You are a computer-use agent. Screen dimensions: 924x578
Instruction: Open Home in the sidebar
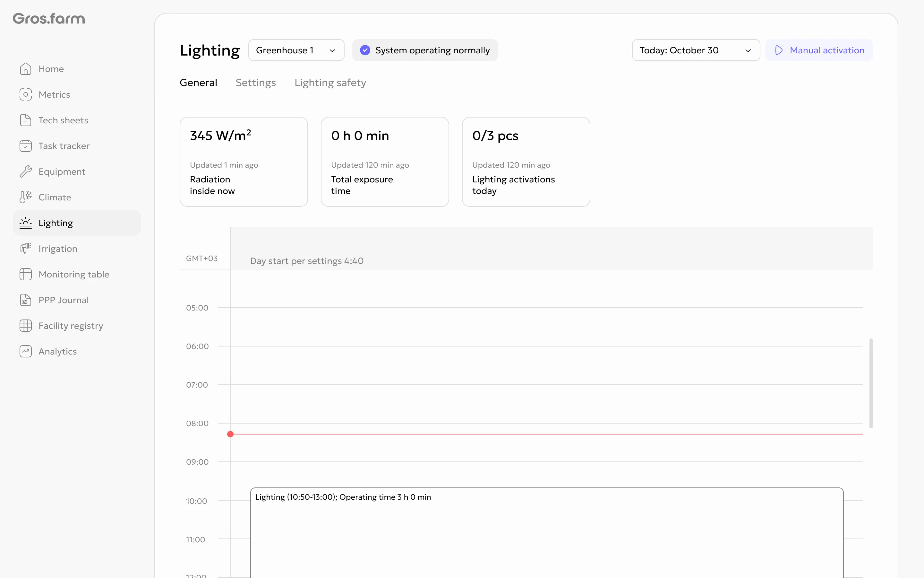[77, 69]
